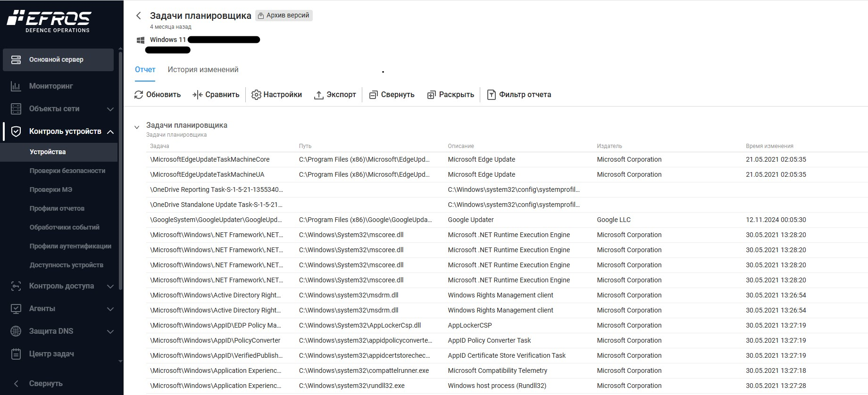Collapse the Задачи планировщика section chevron
The image size is (868, 395).
tap(137, 127)
